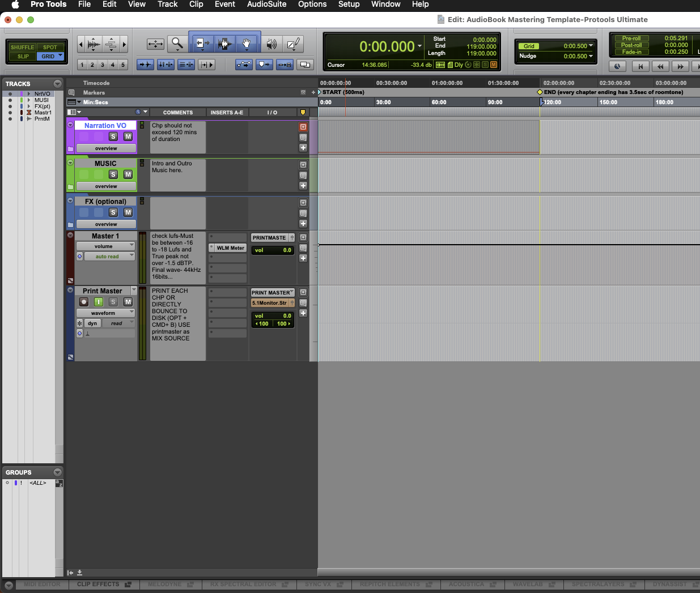Select the Zoomer tool
Image resolution: width=700 pixels, height=593 pixels.
pos(177,44)
